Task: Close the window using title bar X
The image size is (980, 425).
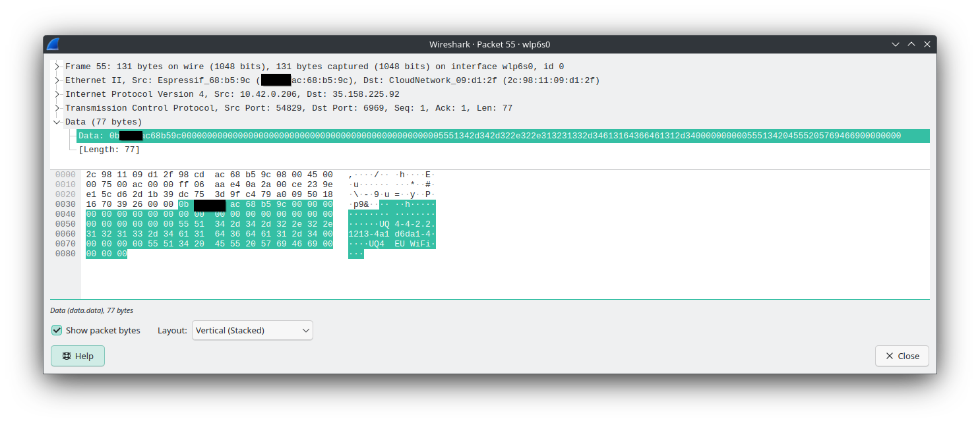Action: pyautogui.click(x=927, y=44)
